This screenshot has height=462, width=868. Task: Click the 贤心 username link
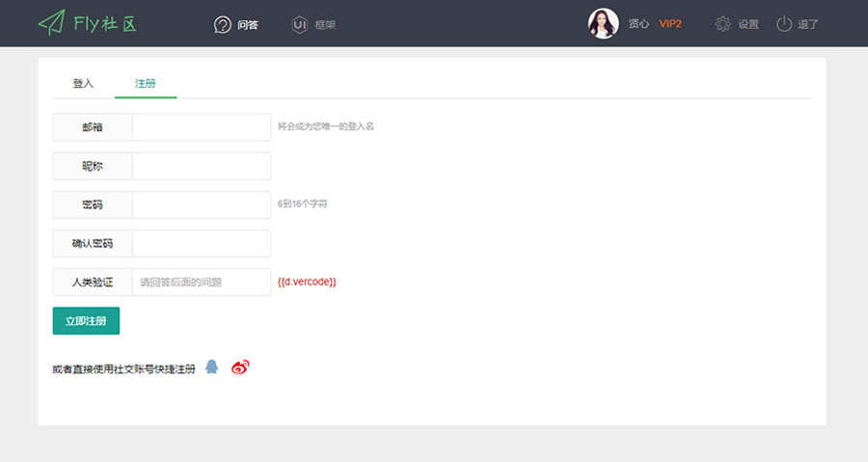(638, 24)
